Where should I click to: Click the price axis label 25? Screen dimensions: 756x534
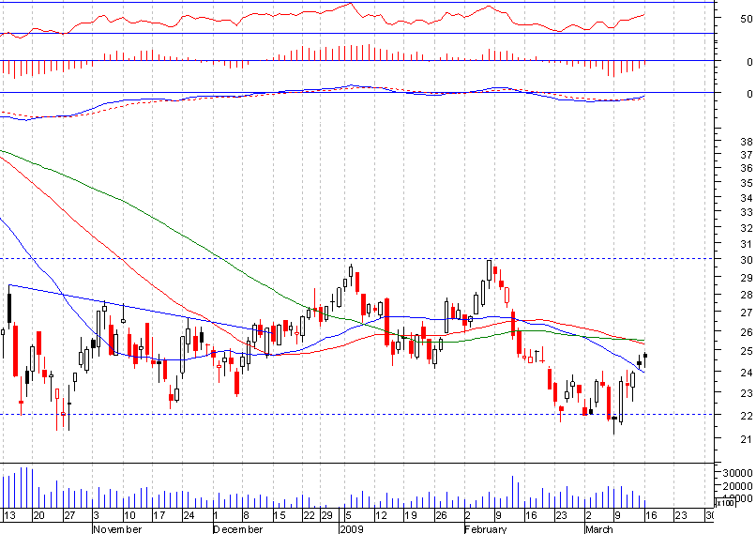tap(747, 351)
